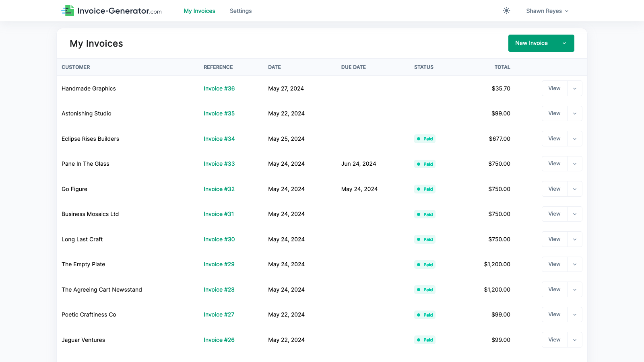The image size is (644, 362).
Task: Open the Shawn Reyes account menu
Action: click(x=547, y=11)
